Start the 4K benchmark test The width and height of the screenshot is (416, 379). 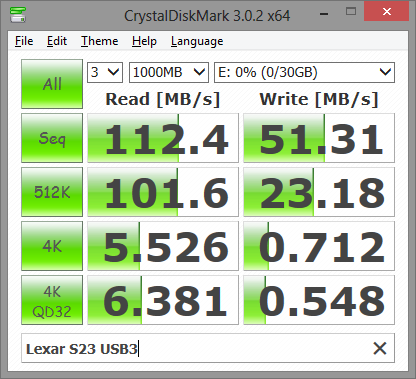coord(52,246)
